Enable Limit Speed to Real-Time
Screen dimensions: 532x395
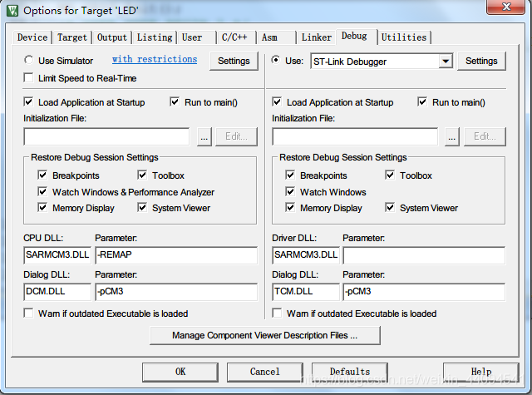pos(29,78)
